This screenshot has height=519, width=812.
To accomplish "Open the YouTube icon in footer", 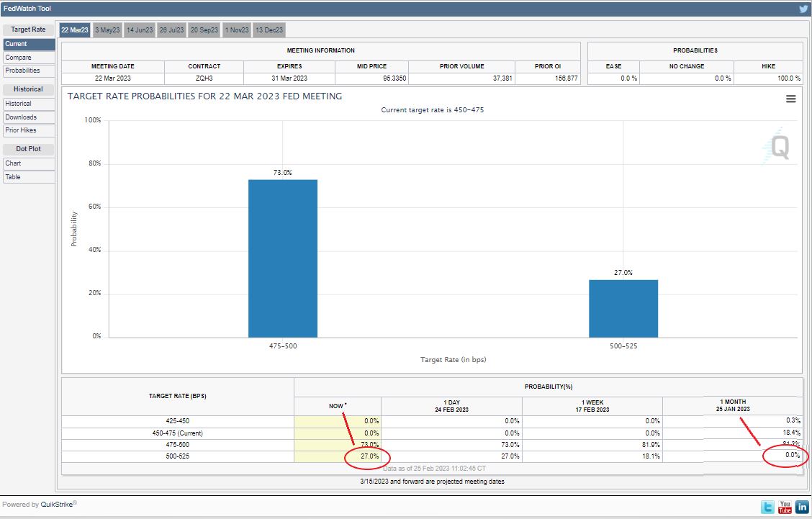I will 785,507.
